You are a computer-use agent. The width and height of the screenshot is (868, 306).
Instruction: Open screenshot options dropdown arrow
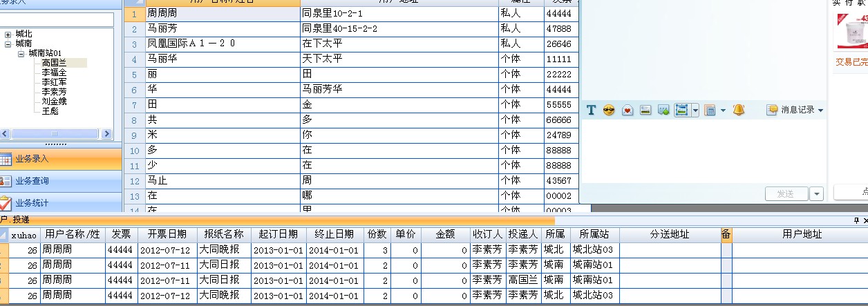[695, 110]
